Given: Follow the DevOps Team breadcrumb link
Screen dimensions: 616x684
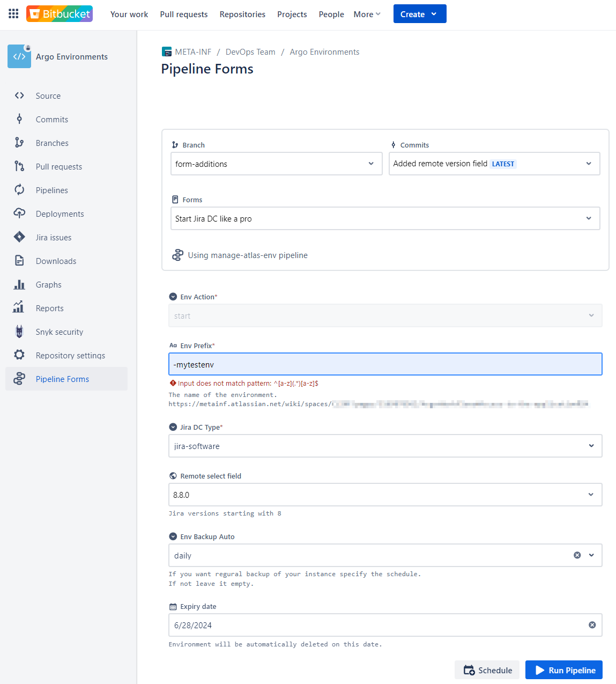Looking at the screenshot, I should coord(250,52).
